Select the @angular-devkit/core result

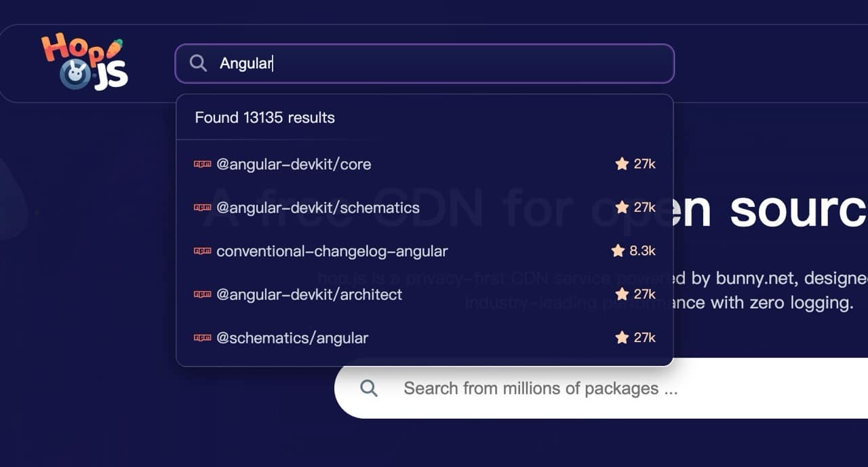294,164
